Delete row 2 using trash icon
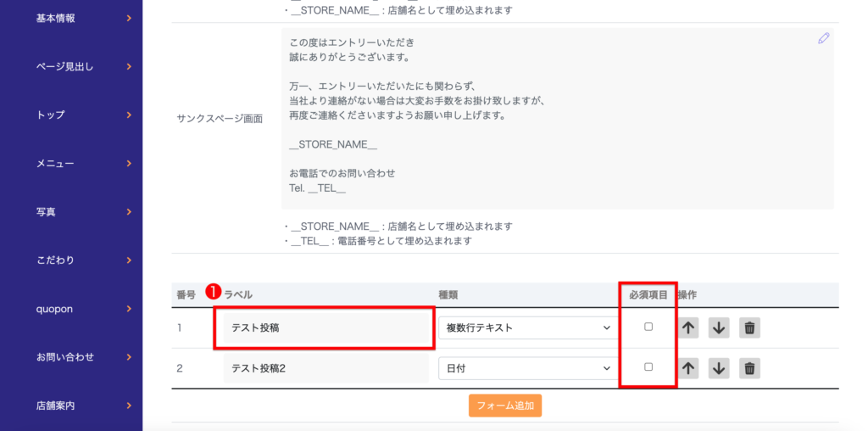Viewport: 868px width, 431px height. coord(749,368)
